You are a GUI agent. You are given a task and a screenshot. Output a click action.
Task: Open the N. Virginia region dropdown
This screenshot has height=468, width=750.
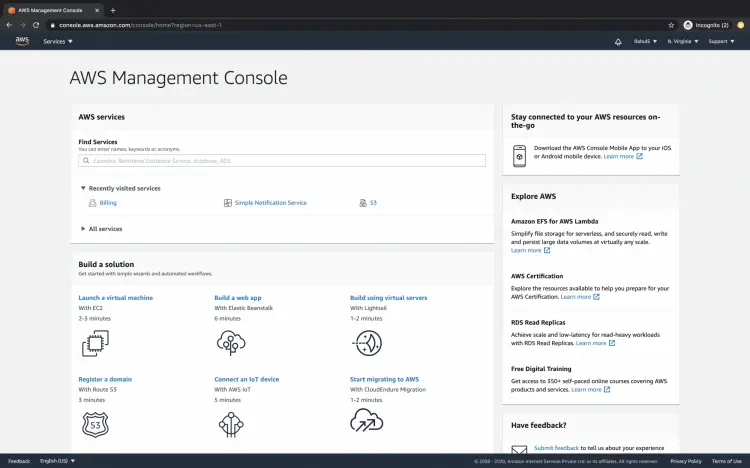click(x=683, y=42)
